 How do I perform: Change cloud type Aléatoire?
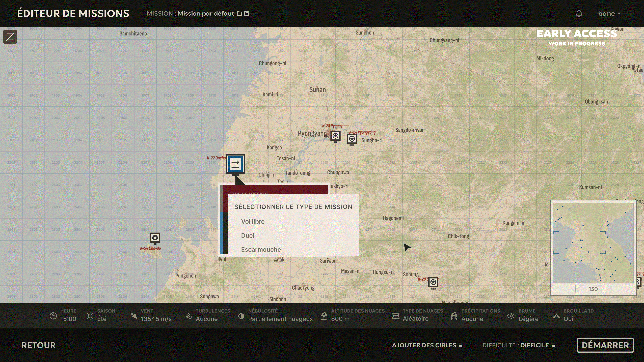416,319
